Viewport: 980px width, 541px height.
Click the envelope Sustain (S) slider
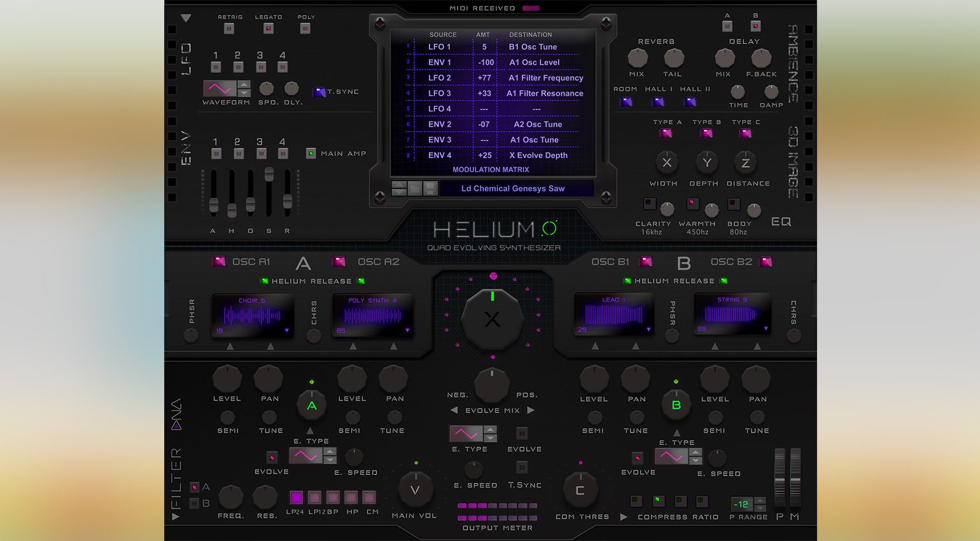coord(269,174)
